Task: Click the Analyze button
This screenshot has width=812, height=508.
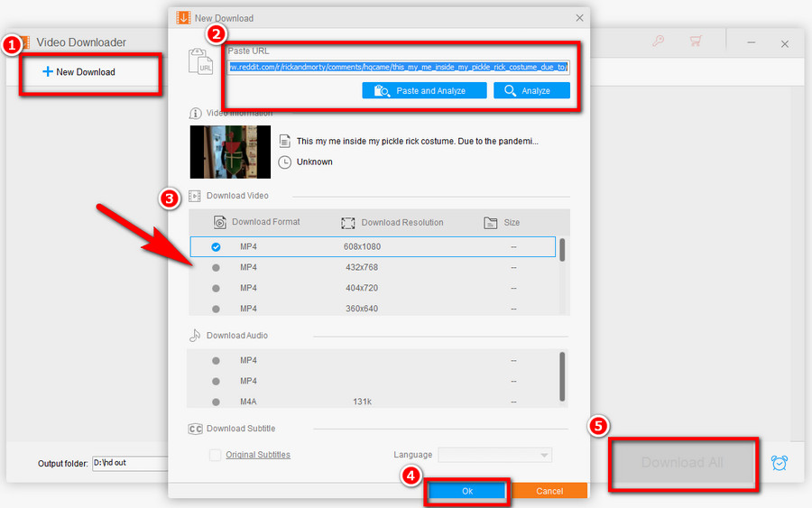Action: (531, 90)
